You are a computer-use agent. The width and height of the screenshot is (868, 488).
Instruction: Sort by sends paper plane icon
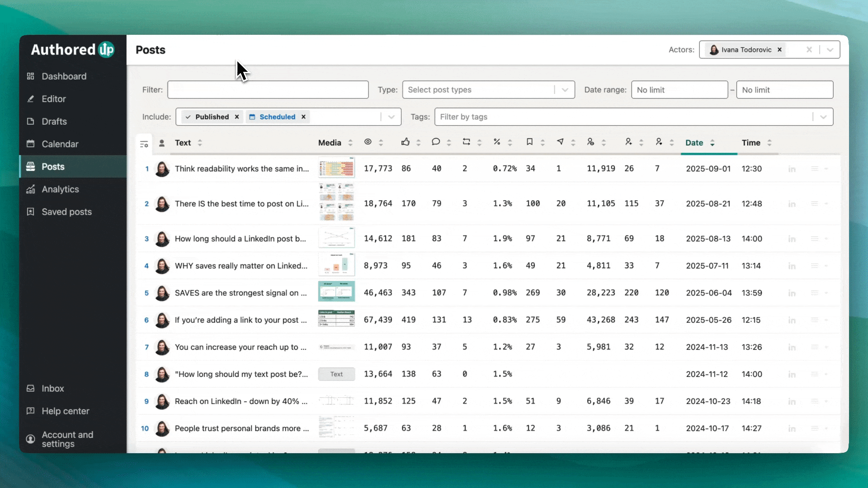pos(560,142)
